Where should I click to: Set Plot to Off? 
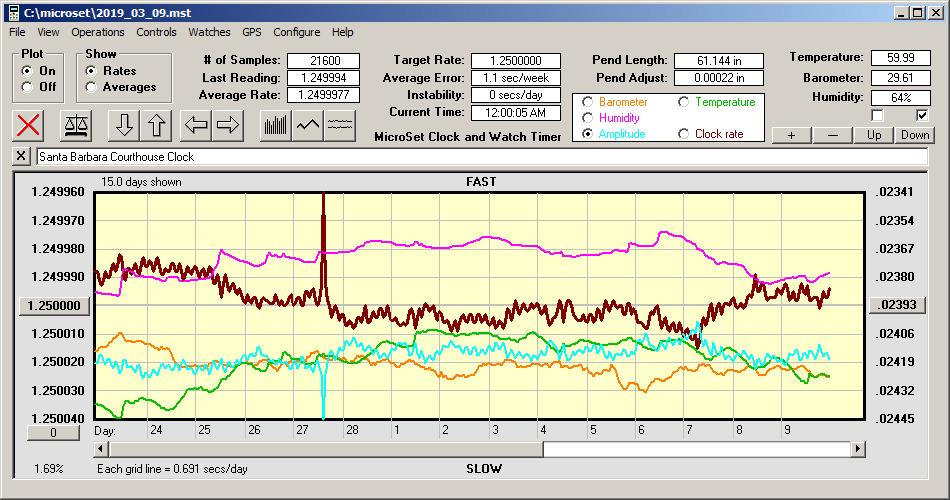pyautogui.click(x=27, y=87)
